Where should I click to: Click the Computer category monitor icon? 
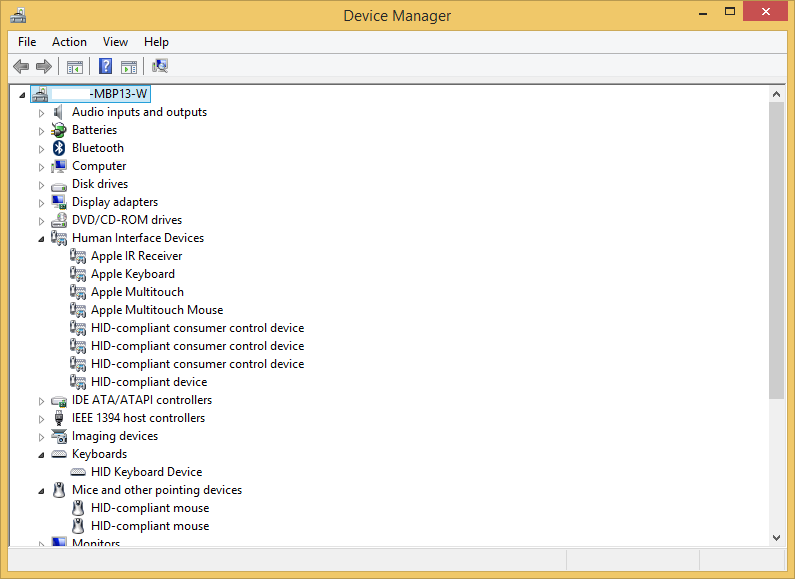click(x=59, y=166)
